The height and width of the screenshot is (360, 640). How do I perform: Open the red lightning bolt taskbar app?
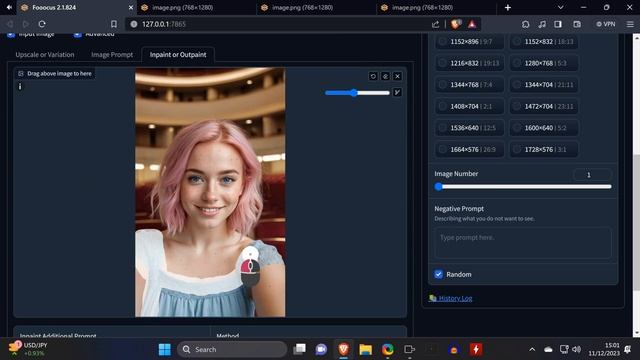(x=476, y=349)
